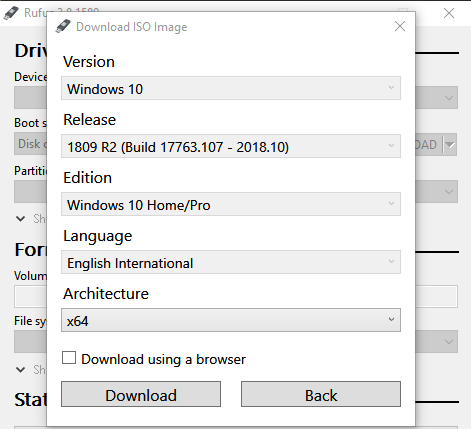Screen dimensions: 471x429
Task: Open the Edition dropdown Windows 10 Home/Pro
Action: coord(231,204)
